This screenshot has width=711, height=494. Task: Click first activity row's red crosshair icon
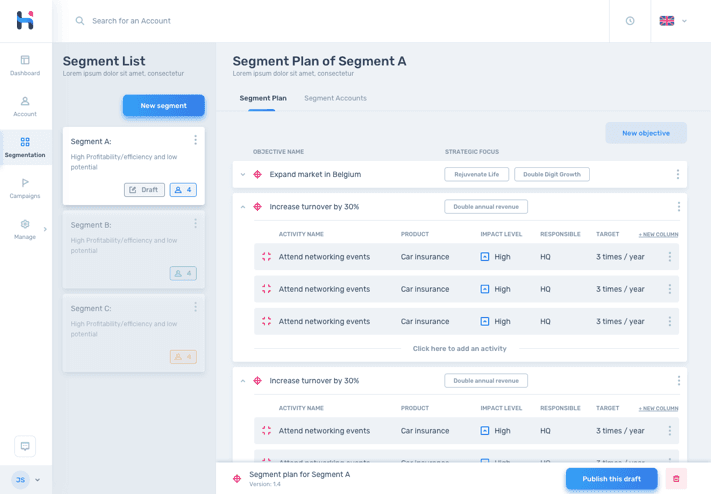267,257
